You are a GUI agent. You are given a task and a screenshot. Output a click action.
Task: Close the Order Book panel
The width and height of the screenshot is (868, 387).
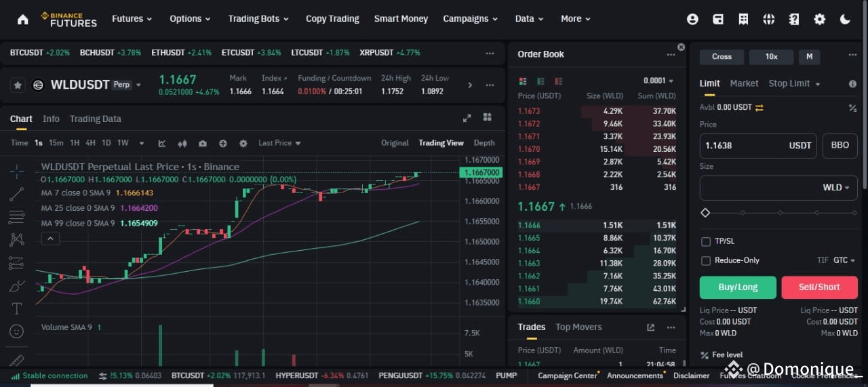681,47
